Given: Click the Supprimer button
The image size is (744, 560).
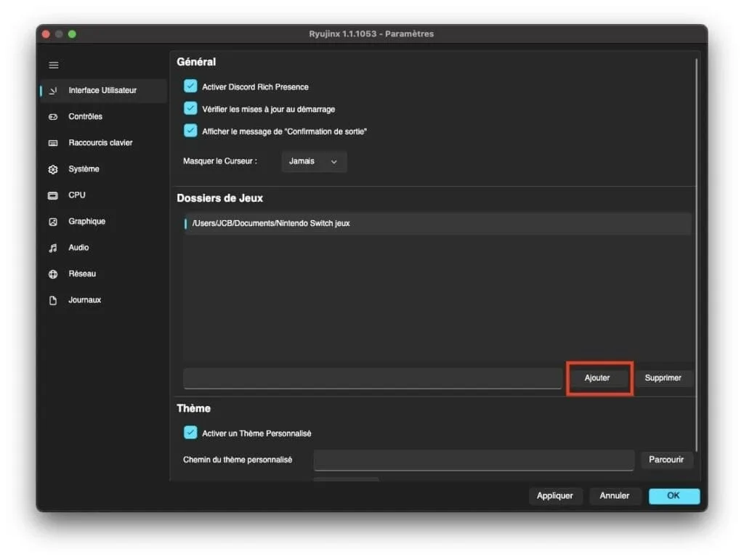Looking at the screenshot, I should (663, 378).
